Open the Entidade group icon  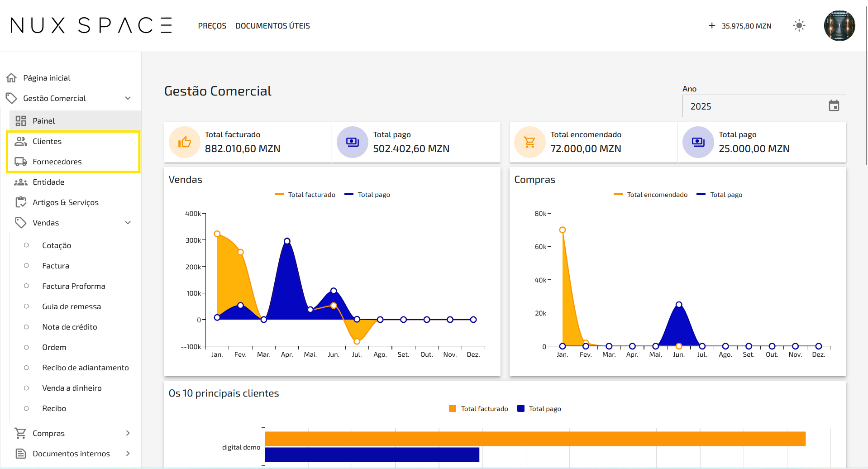pyautogui.click(x=21, y=182)
